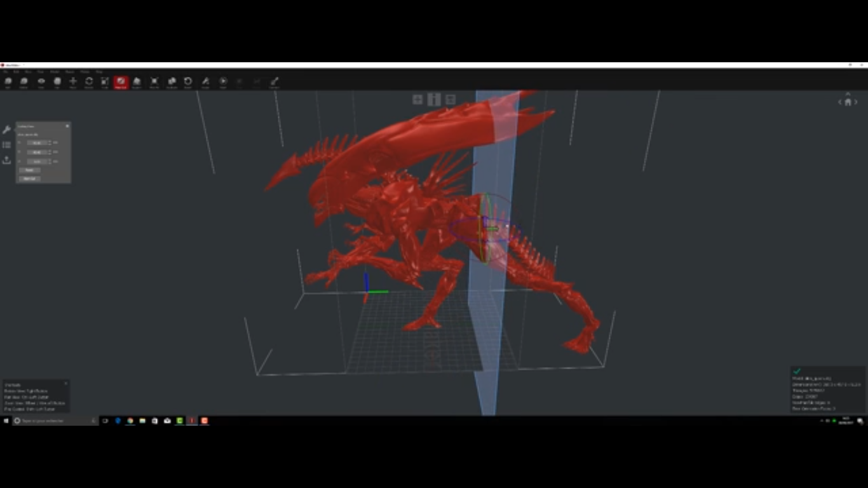Select the Pan tool in toolbar

pyautogui.click(x=57, y=82)
